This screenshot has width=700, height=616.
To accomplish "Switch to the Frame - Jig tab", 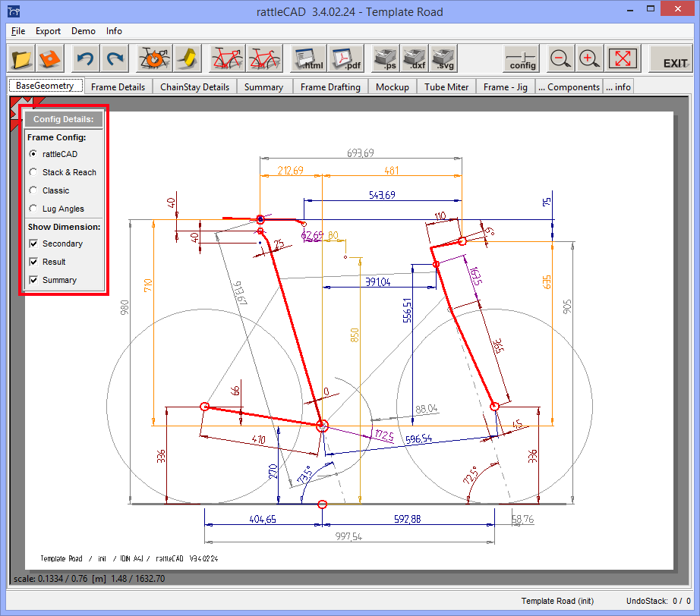I will point(506,87).
